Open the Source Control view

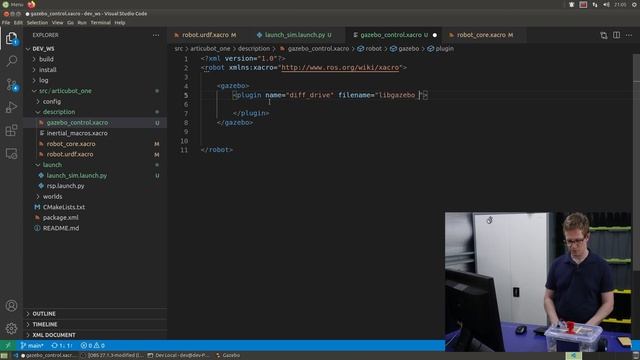[11, 84]
